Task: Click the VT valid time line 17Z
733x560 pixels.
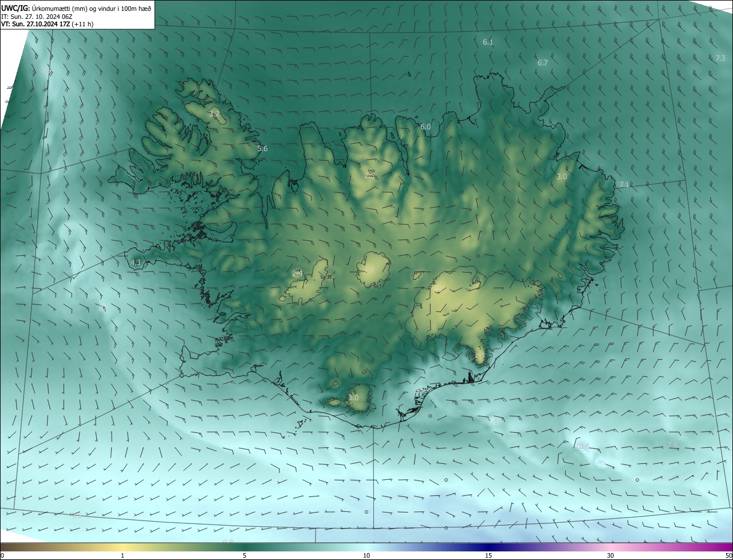Action: (x=48, y=24)
